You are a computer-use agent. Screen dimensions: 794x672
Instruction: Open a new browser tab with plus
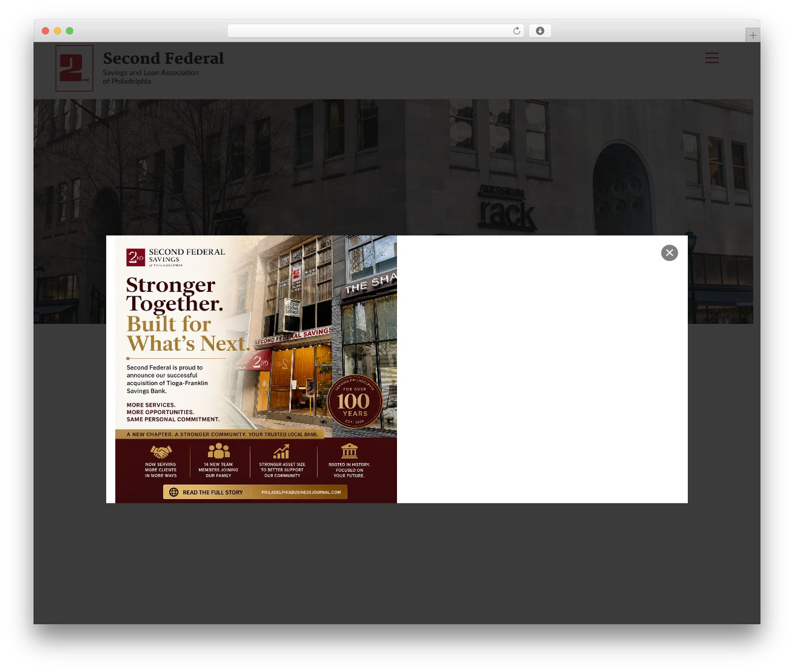coord(752,35)
